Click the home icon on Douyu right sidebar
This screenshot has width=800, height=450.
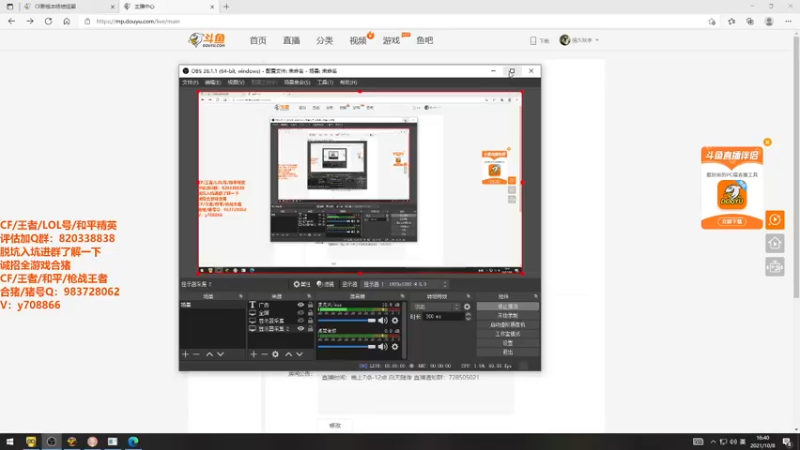point(774,243)
